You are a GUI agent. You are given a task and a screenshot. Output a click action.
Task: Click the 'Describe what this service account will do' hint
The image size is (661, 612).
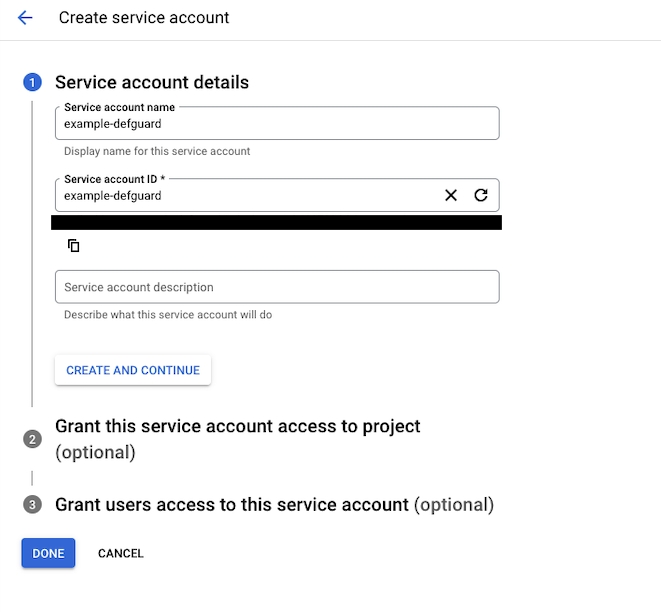pyautogui.click(x=167, y=315)
